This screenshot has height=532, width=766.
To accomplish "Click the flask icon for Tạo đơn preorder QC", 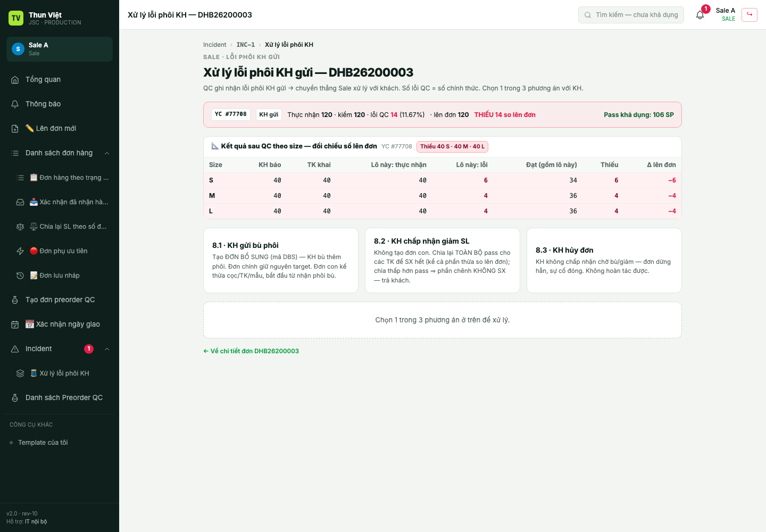I will tap(15, 300).
